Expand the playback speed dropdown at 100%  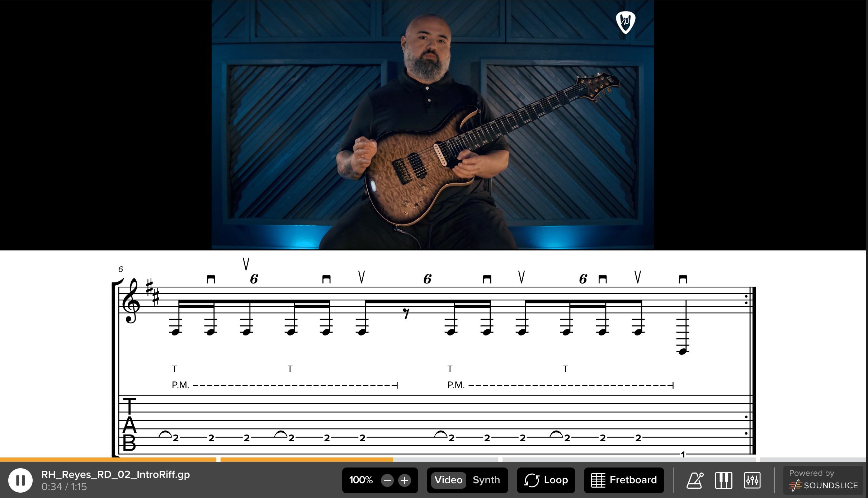pos(361,479)
